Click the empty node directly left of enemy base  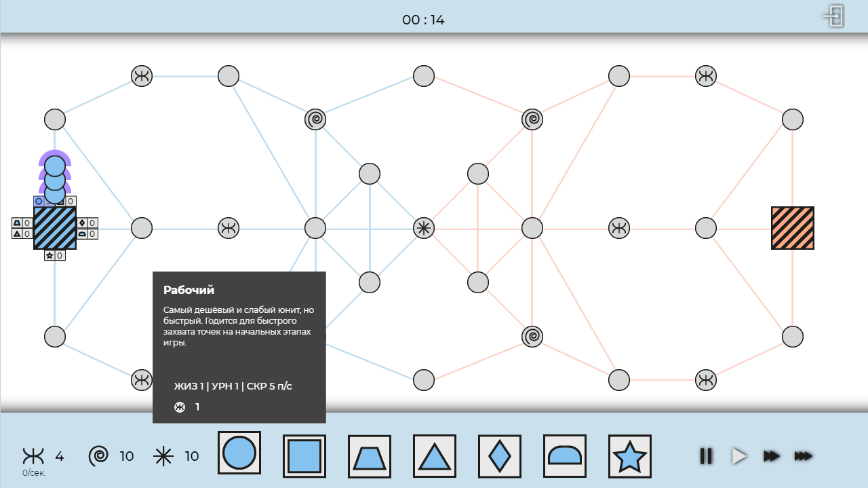coord(706,228)
